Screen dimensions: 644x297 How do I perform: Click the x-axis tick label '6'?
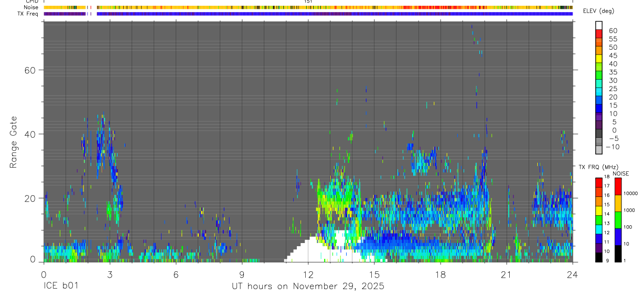pyautogui.click(x=176, y=274)
